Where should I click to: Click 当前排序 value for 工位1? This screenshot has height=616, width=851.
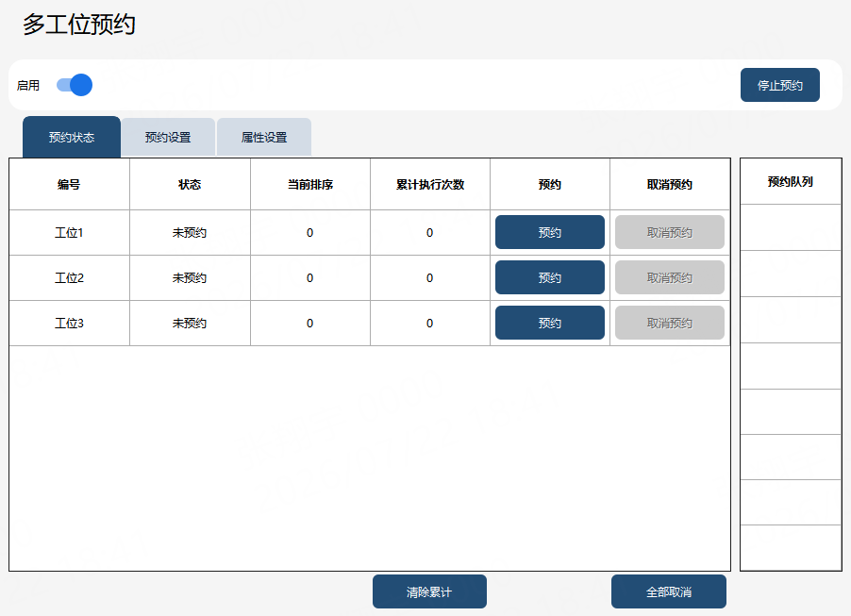click(x=309, y=233)
